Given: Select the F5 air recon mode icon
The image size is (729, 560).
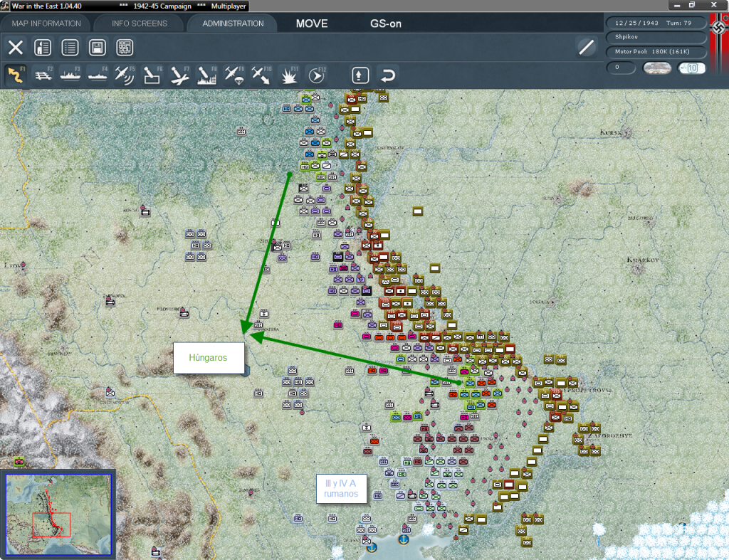Looking at the screenshot, I should (x=125, y=75).
